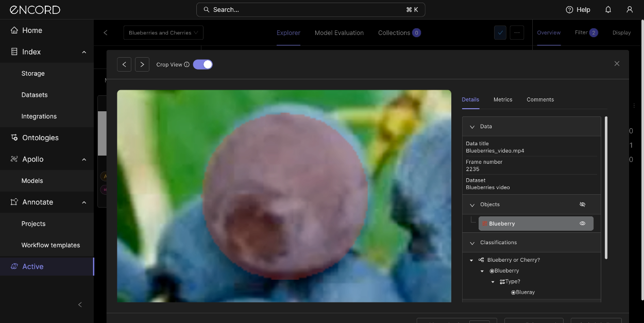644x323 pixels.
Task: Switch to the Metrics tab
Action: pos(503,99)
